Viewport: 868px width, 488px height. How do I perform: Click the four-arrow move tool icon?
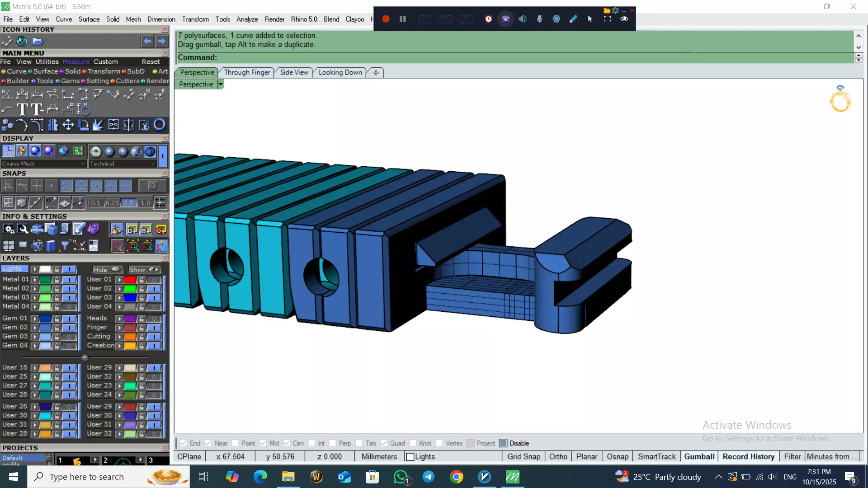tap(68, 125)
